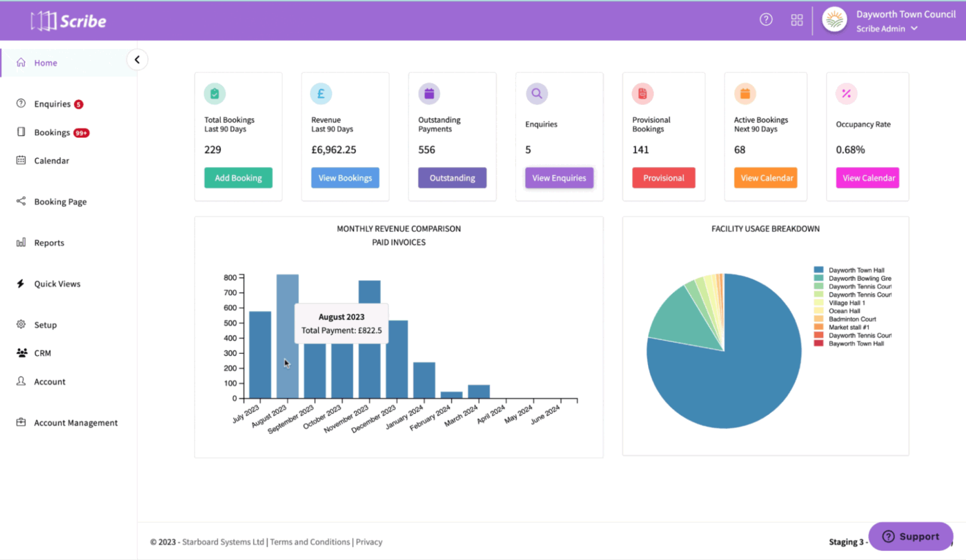Open the Support button

pos(911,536)
